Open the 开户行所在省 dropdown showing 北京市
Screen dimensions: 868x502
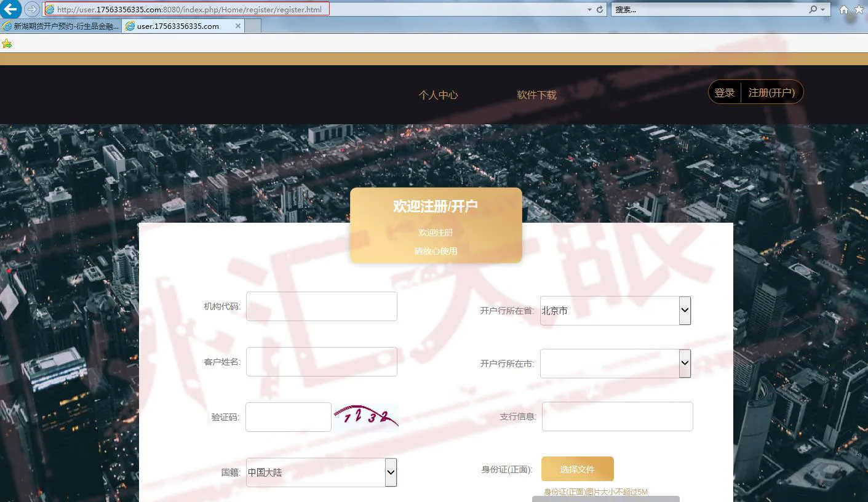click(x=615, y=311)
